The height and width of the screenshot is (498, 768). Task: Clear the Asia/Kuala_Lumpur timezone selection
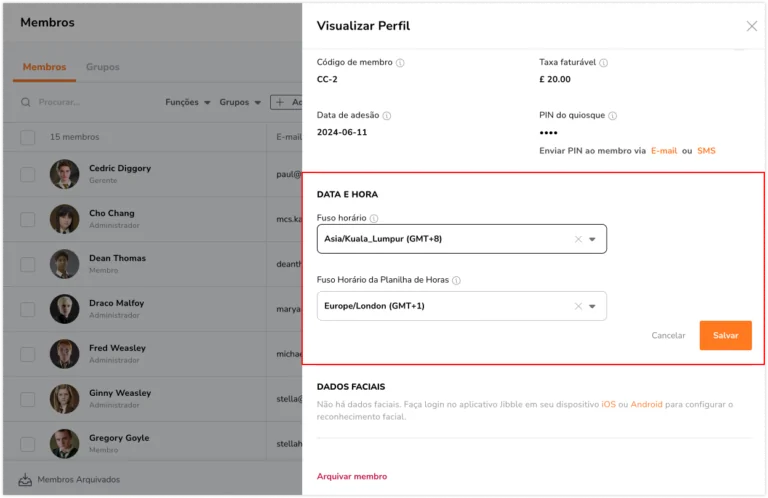(x=578, y=239)
